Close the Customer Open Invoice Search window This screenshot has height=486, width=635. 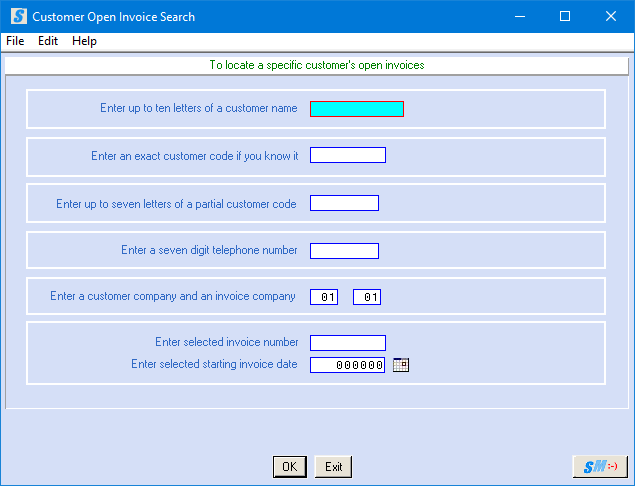point(611,17)
